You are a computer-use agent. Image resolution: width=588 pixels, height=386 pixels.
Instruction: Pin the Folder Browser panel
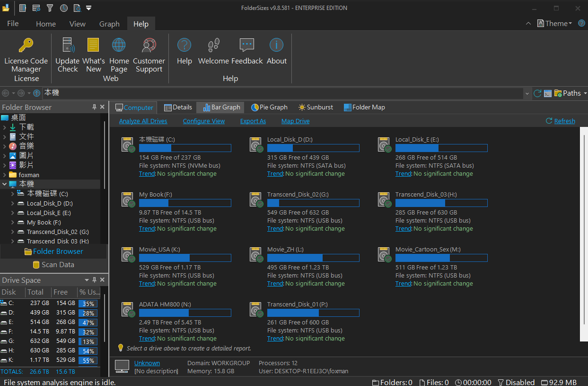click(x=95, y=108)
